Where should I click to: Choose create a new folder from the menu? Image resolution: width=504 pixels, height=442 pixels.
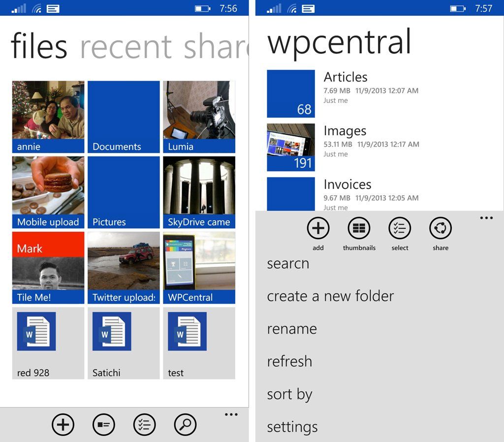click(x=330, y=296)
